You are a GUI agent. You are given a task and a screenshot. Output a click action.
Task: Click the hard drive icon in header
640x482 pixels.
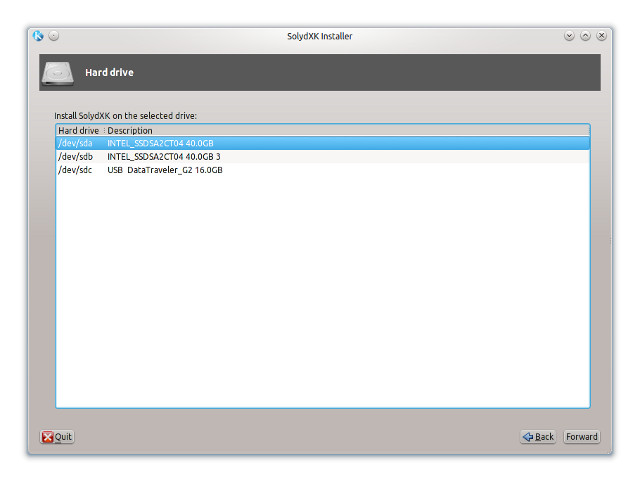(58, 73)
